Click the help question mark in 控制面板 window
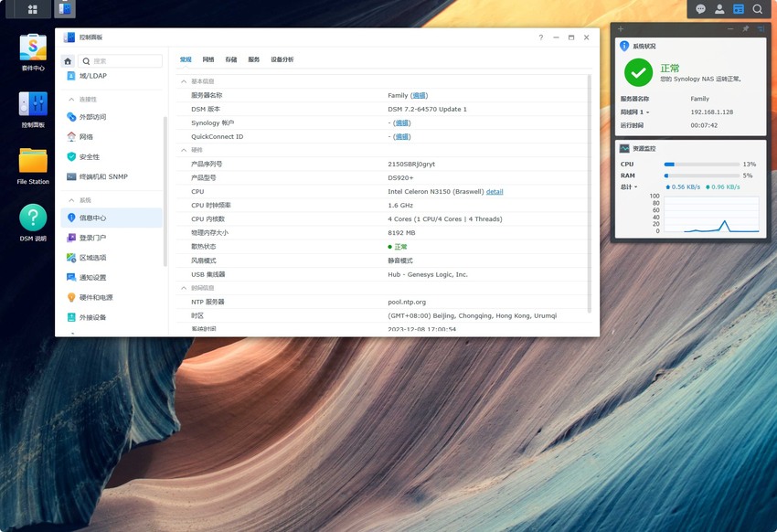Image resolution: width=777 pixels, height=532 pixels. pyautogui.click(x=540, y=37)
